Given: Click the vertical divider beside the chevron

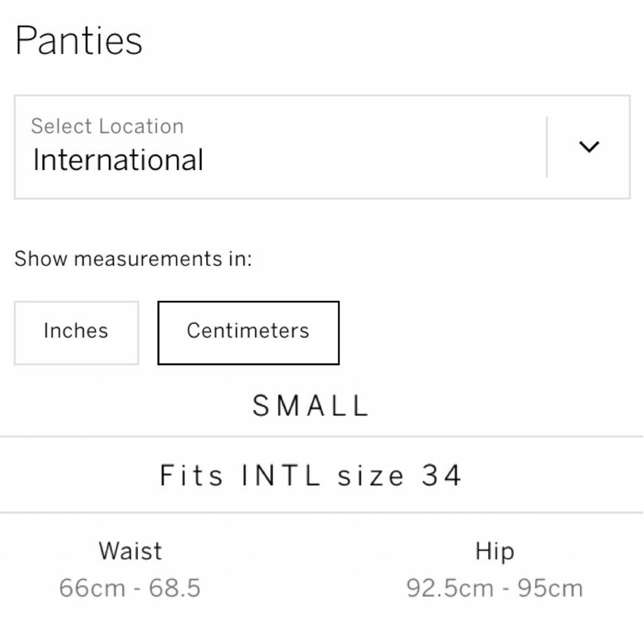Looking at the screenshot, I should point(547,147).
